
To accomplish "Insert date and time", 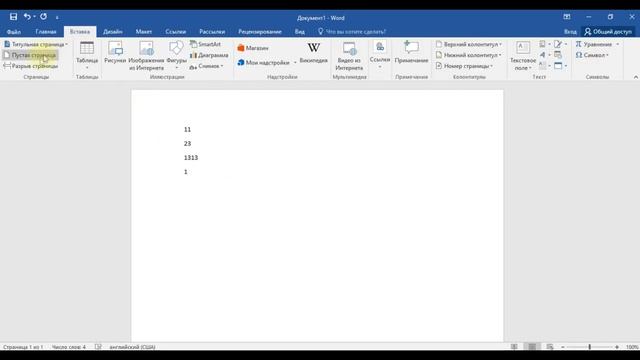I will coord(558,55).
